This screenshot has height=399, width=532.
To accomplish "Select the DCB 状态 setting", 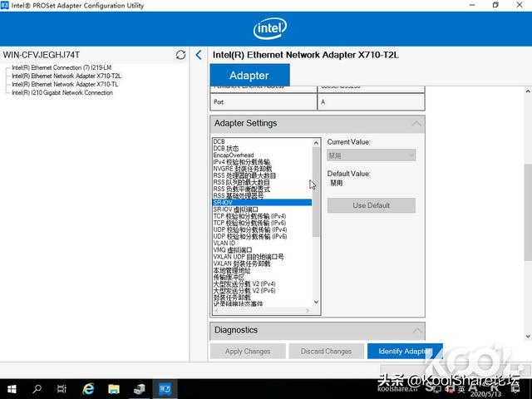I will coord(226,148).
